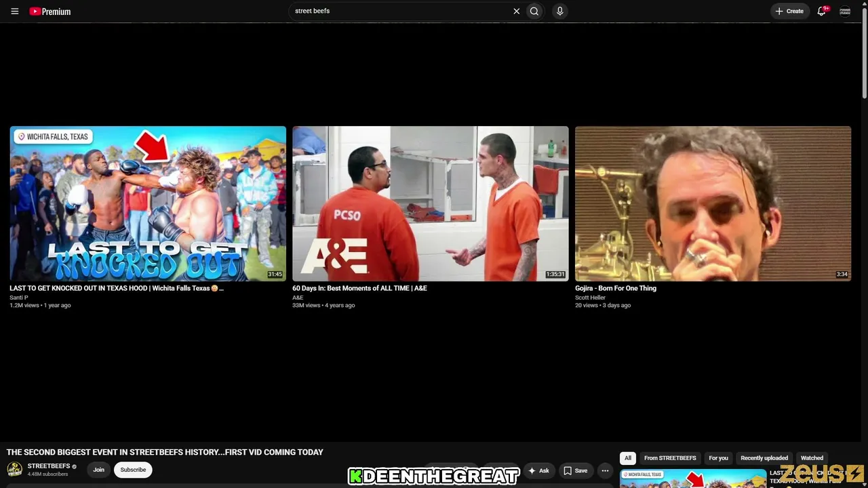Visit the A&E channel name
This screenshot has height=488, width=868.
click(x=298, y=298)
